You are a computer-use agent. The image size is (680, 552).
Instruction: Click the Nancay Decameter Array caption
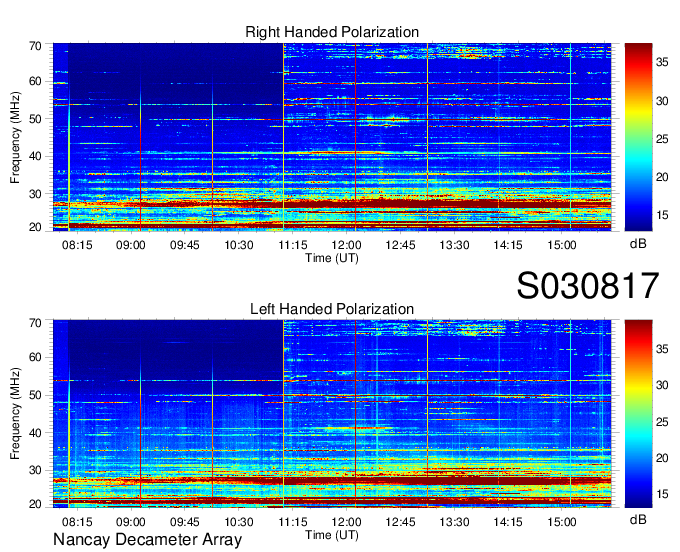[x=147, y=540]
